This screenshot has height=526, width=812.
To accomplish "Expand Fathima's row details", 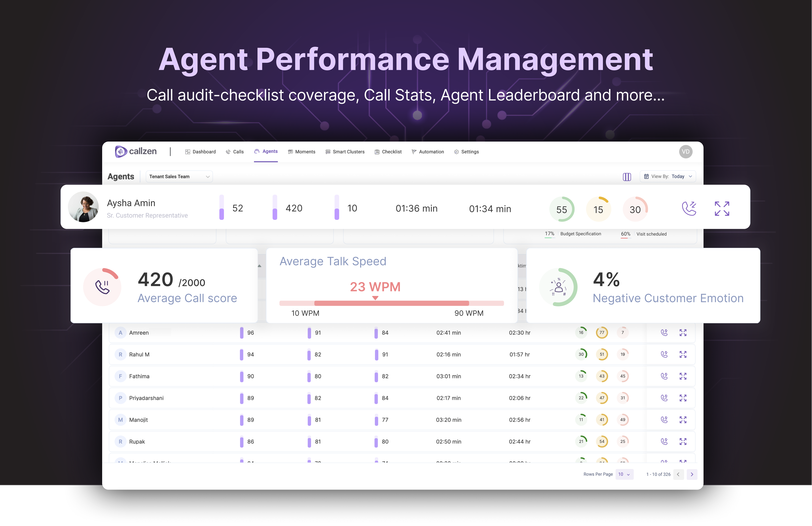I will coord(683,376).
